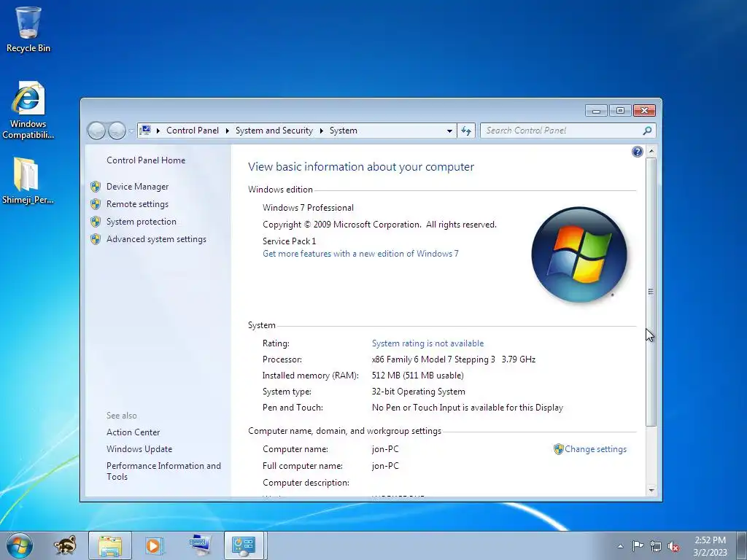This screenshot has height=560, width=747.
Task: Click the Windows logo image
Action: (x=578, y=254)
